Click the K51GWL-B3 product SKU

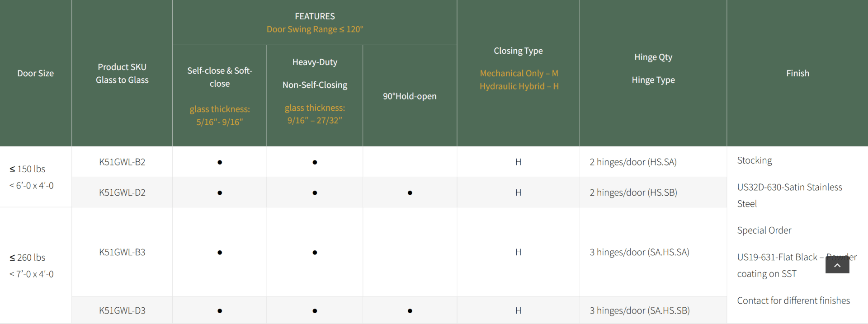tap(122, 252)
